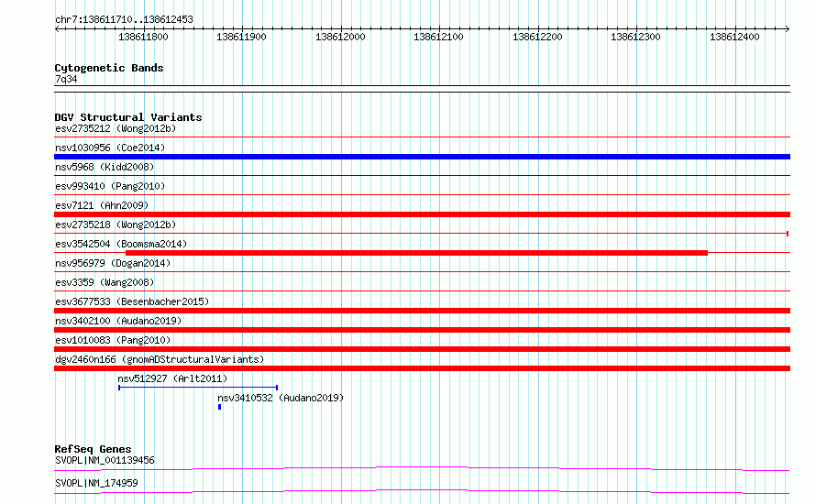The width and height of the screenshot is (816, 504).
Task: Select the nsv1030956 (Coe2014) variant label
Action: click(110, 148)
